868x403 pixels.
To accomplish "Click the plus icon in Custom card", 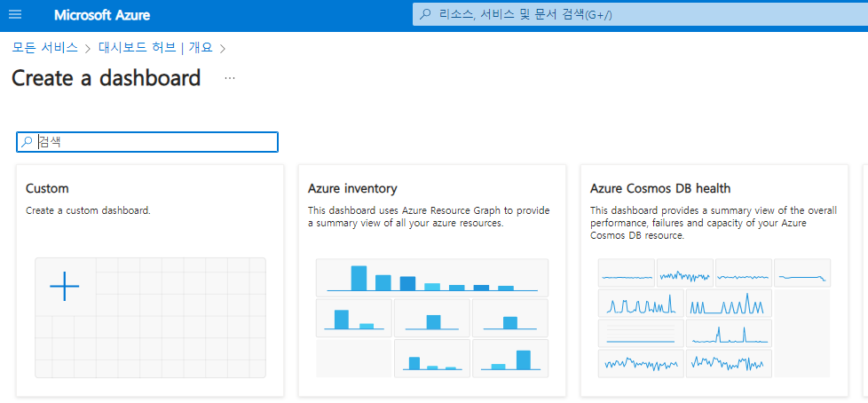I will point(65,286).
